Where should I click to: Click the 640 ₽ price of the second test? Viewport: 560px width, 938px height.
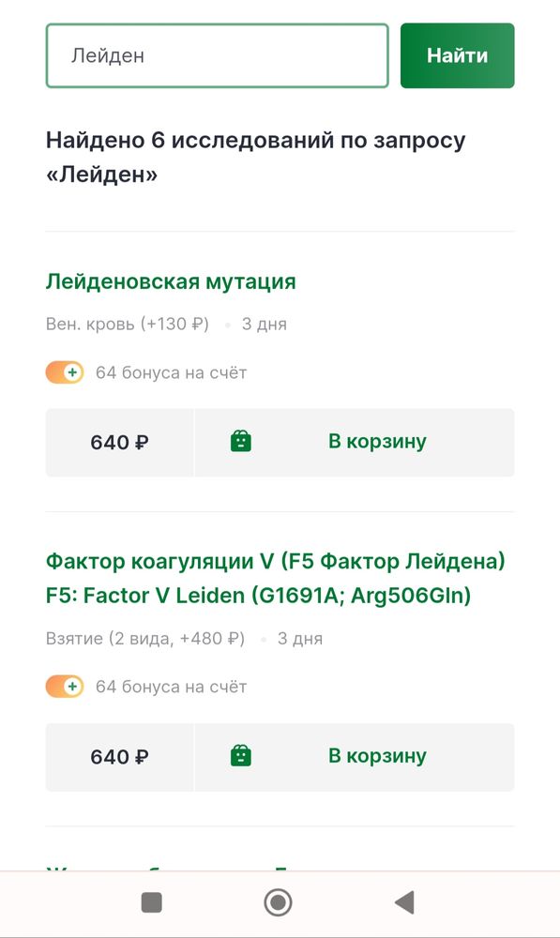119,757
